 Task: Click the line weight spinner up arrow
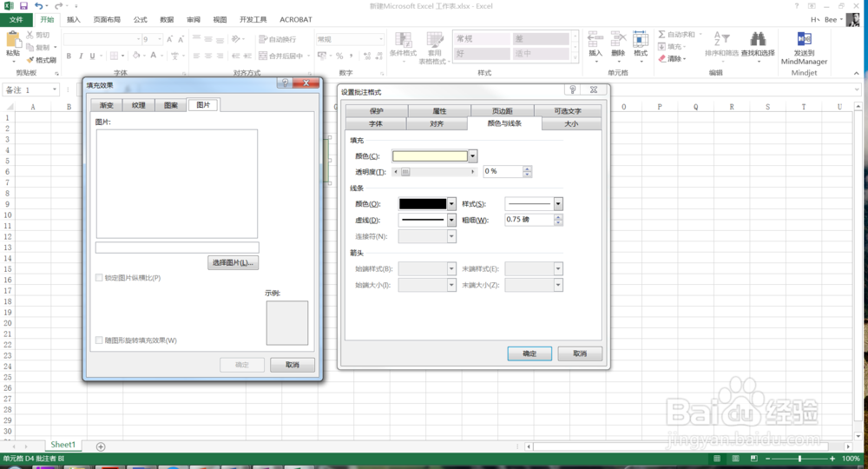tap(558, 217)
